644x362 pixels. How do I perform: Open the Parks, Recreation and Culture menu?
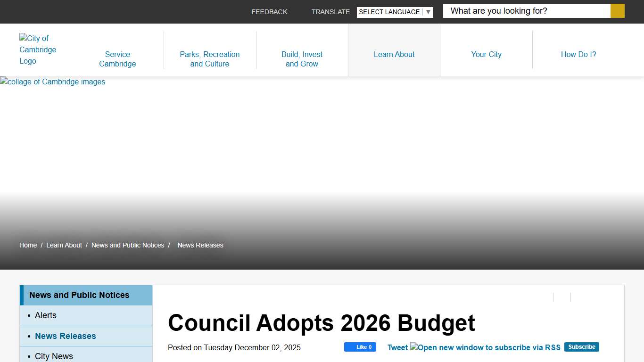coord(209,59)
